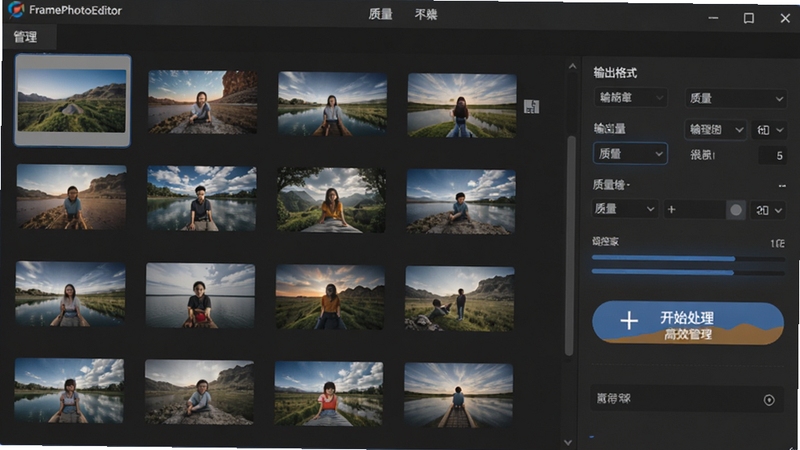The width and height of the screenshot is (800, 450).
Task: Open the menu item right of 质量 in title bar
Action: coord(426,14)
